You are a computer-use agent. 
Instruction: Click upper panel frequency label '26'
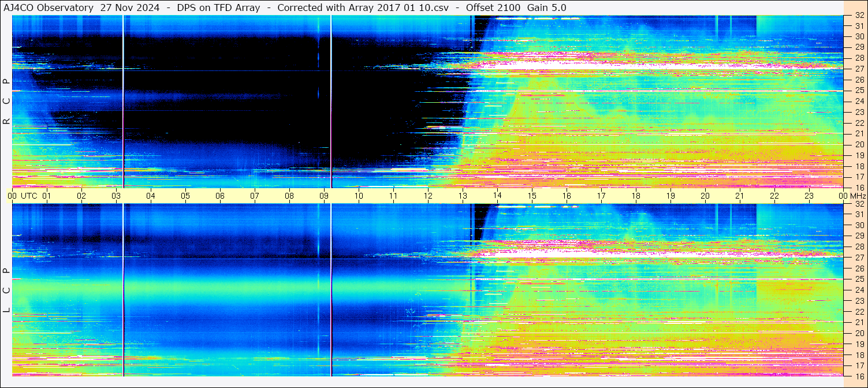859,80
